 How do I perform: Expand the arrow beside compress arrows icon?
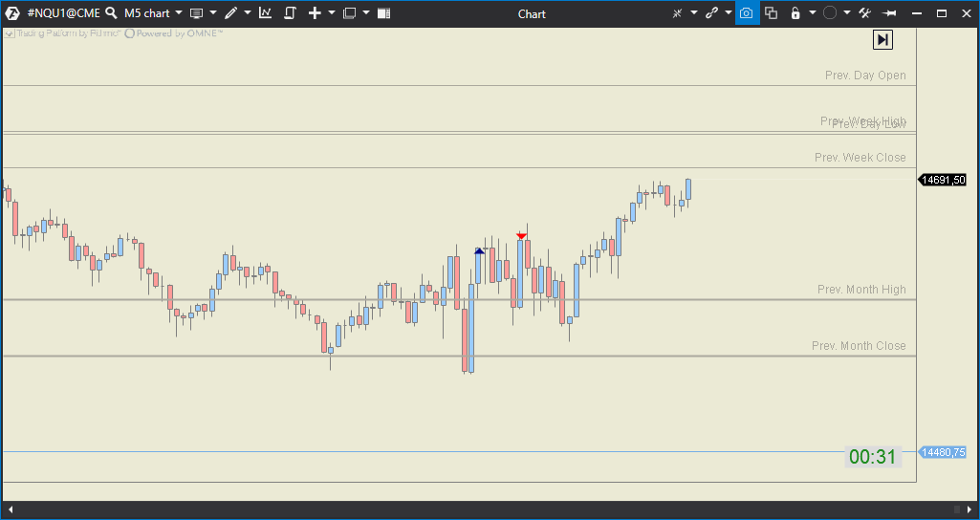tap(694, 13)
